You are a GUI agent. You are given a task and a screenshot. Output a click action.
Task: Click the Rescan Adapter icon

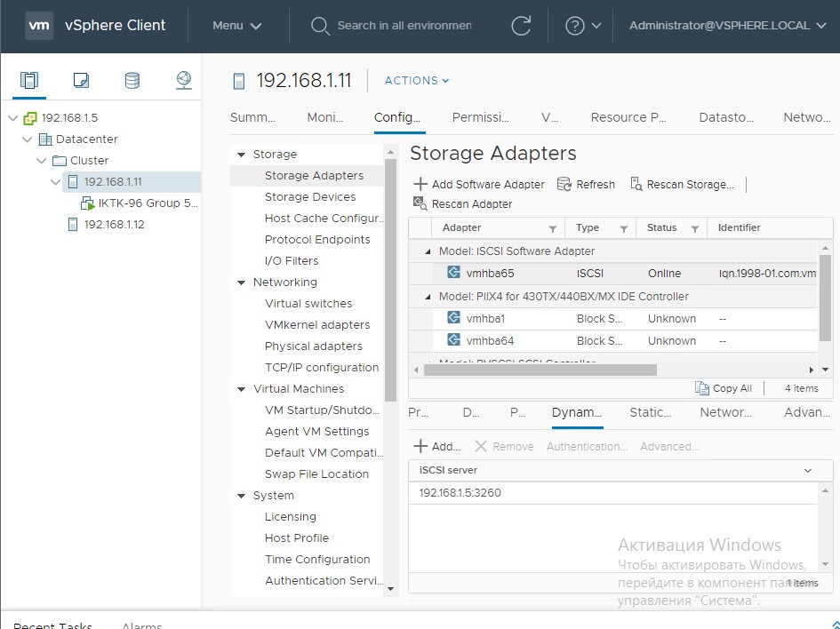coord(420,203)
